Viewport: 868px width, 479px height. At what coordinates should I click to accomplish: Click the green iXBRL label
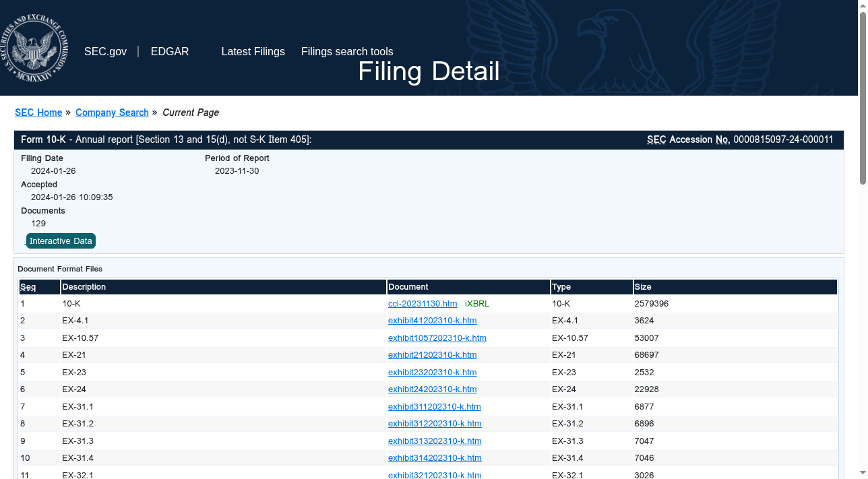(x=477, y=304)
